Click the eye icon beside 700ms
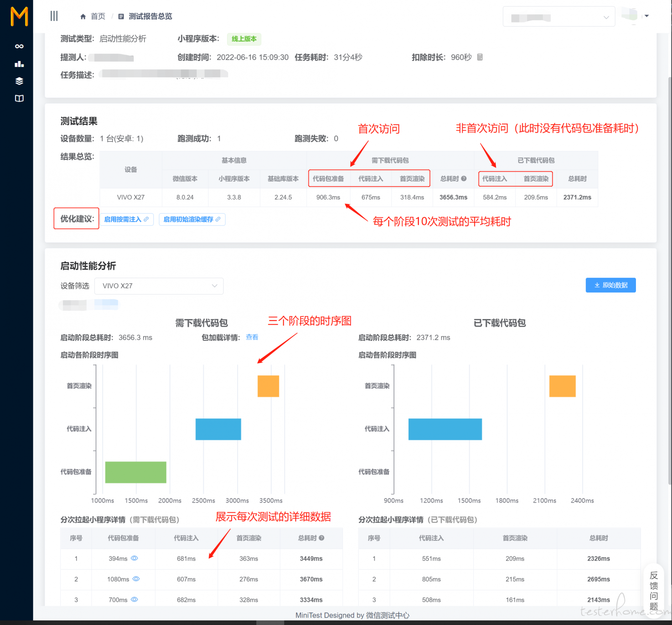Screen dimensions: 672x625 tap(134, 599)
